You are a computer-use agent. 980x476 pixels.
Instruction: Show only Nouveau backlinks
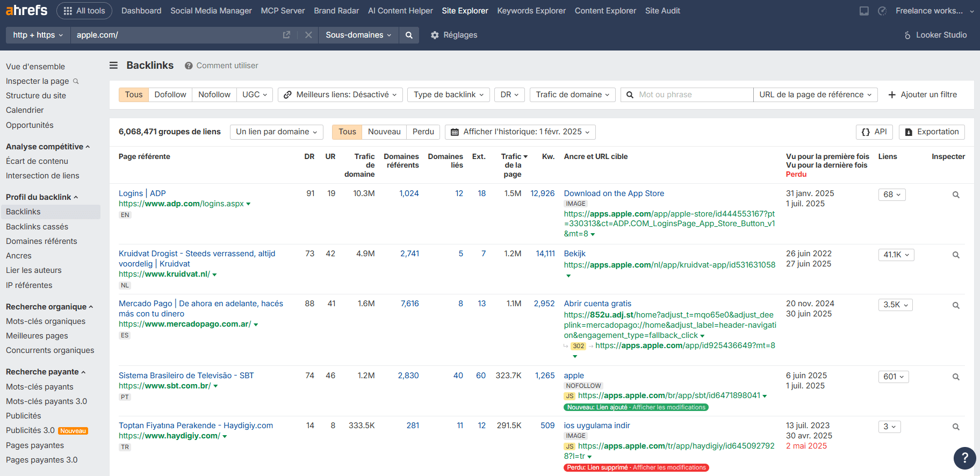(x=384, y=132)
